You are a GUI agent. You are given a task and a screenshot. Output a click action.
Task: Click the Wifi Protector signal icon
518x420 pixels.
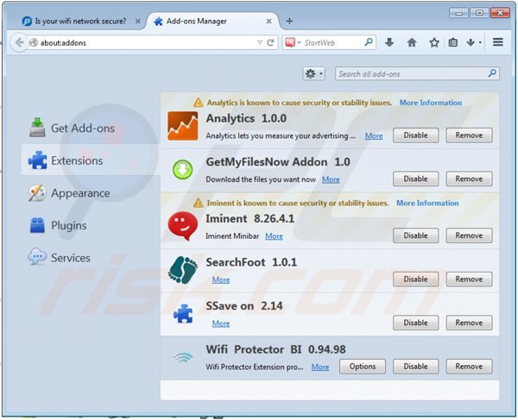click(x=183, y=357)
